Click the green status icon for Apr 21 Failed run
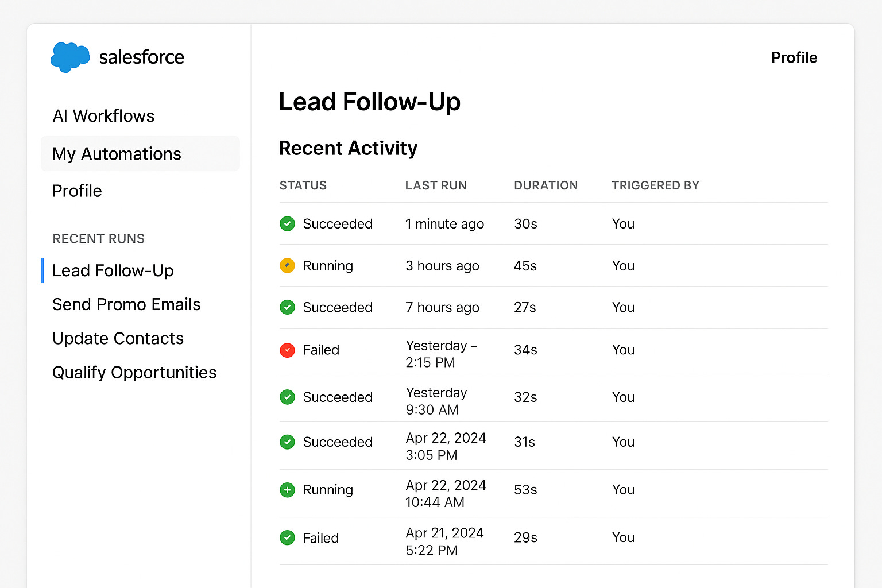Viewport: 882px width, 588px height. click(287, 537)
